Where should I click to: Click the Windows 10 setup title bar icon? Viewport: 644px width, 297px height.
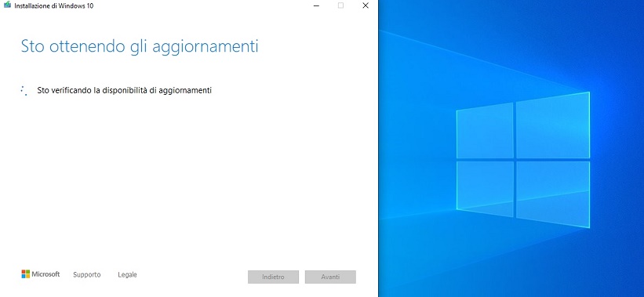(7, 5)
